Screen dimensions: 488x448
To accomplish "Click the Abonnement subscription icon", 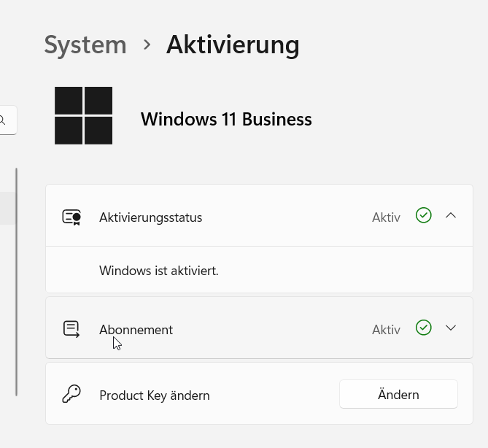I will [71, 329].
